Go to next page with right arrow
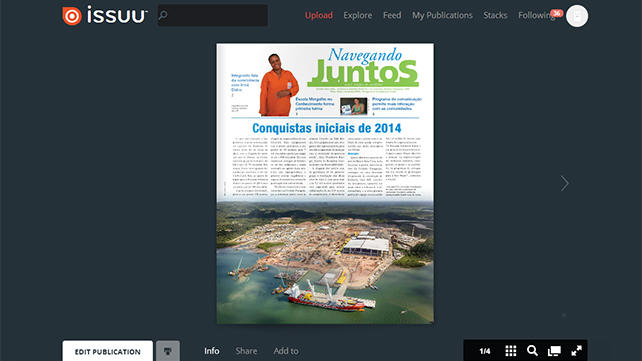Image resolution: width=642 pixels, height=361 pixels. 565,183
